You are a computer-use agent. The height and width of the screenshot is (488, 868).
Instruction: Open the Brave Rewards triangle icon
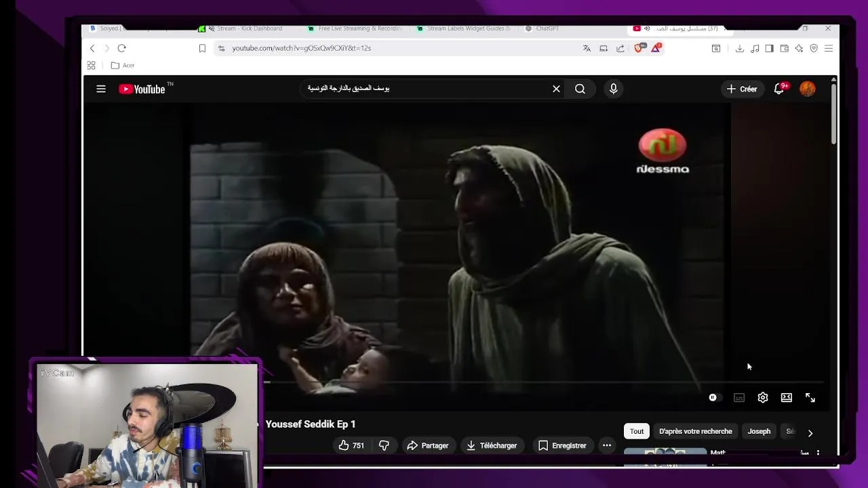pos(656,48)
